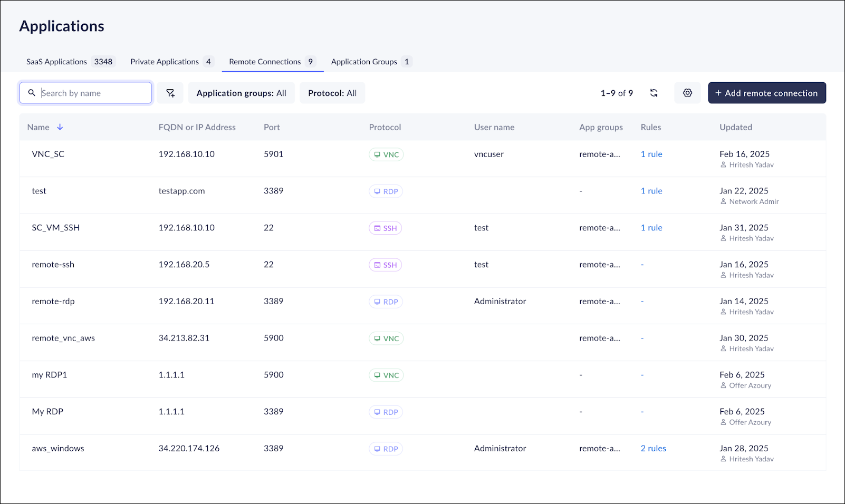845x504 pixels.
Task: Click the SSH protocol badge for remote-ssh
Action: point(385,265)
